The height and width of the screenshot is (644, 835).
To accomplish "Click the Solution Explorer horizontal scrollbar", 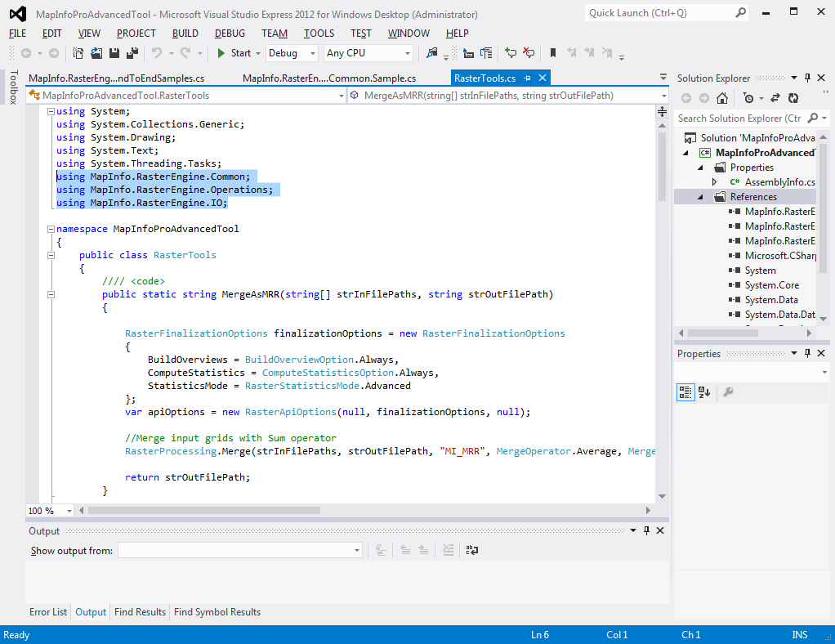I will pyautogui.click(x=722, y=333).
